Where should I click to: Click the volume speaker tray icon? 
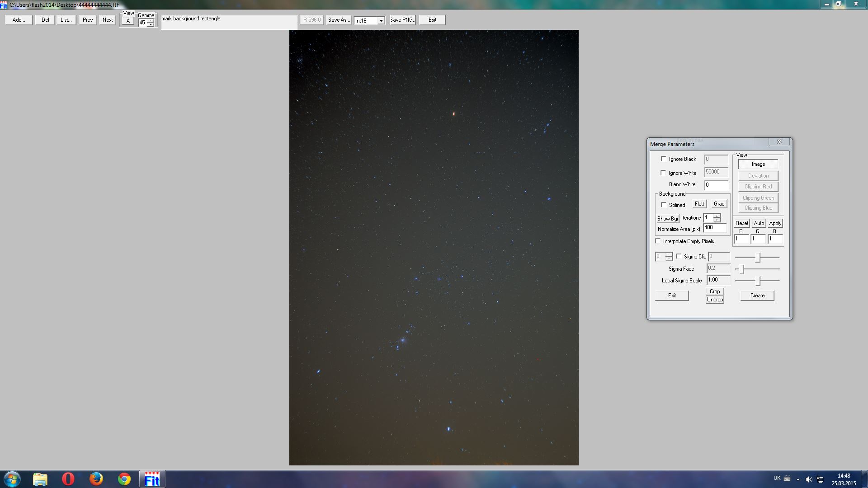[x=809, y=479]
